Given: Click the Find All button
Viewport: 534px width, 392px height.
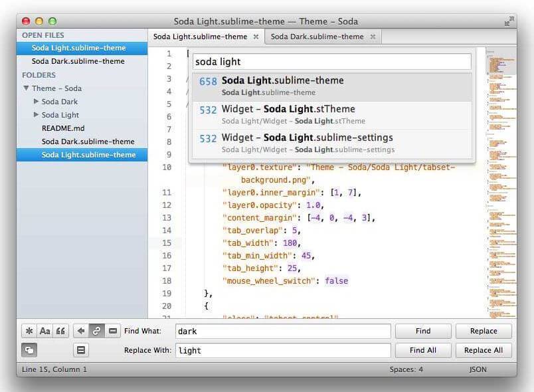Looking at the screenshot, I should point(423,350).
